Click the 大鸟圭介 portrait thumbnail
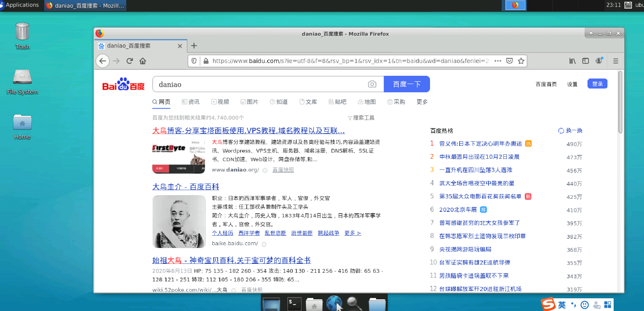Image resolution: width=644 pixels, height=311 pixels. 179,221
